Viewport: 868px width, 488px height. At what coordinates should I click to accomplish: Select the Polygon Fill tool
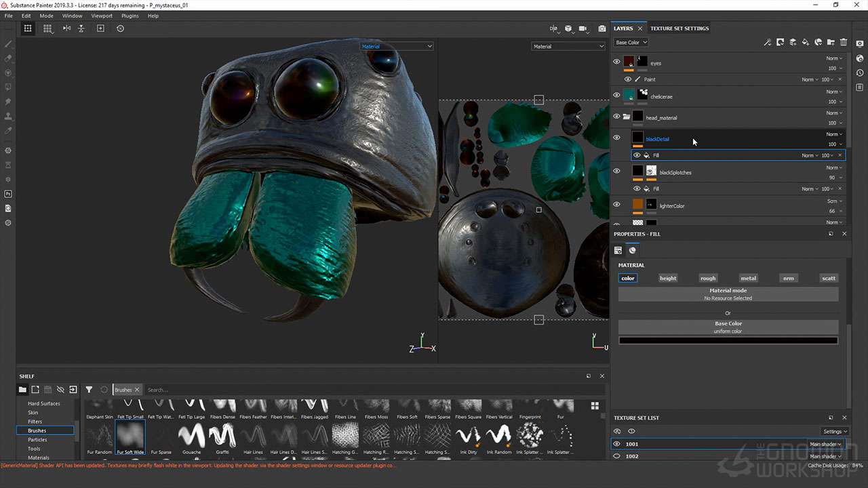[8, 87]
